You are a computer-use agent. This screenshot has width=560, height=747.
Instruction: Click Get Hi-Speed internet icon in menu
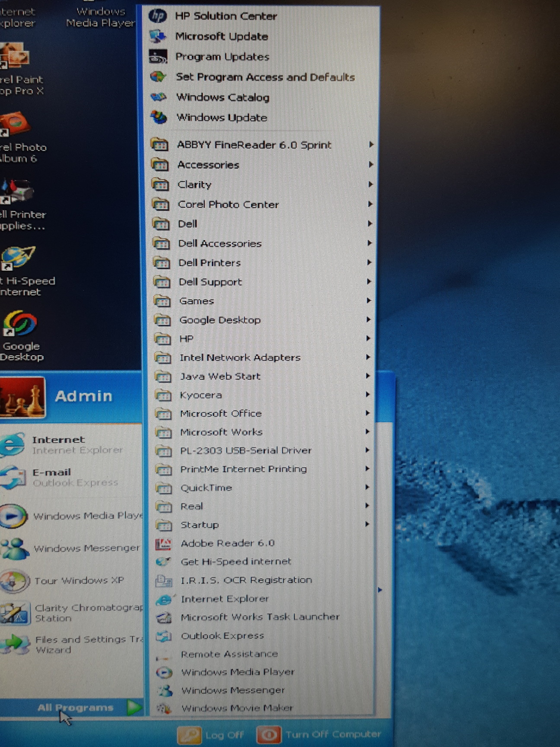pyautogui.click(x=163, y=562)
